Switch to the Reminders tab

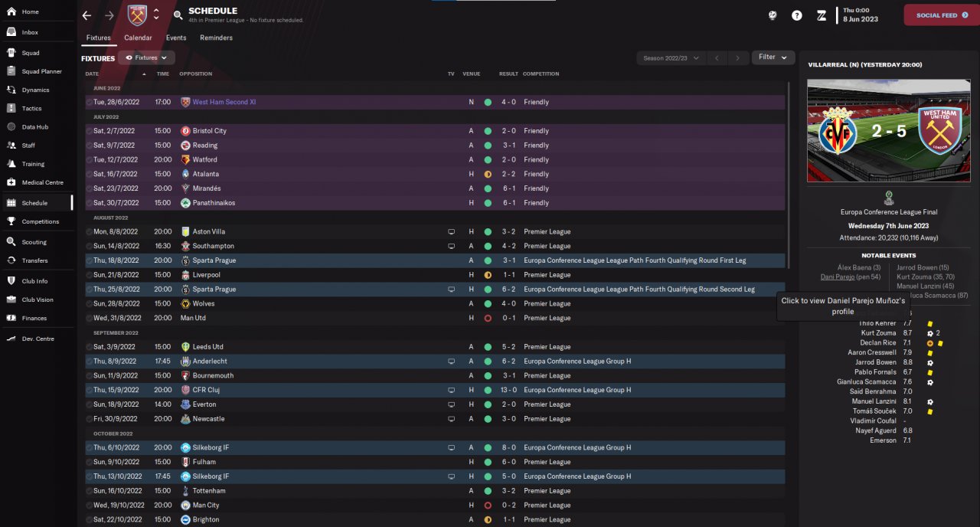(x=217, y=38)
